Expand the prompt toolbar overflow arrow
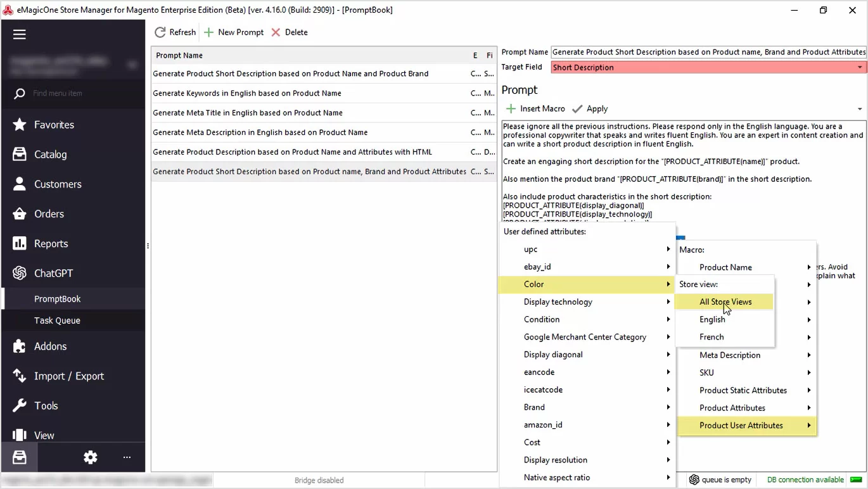The width and height of the screenshot is (868, 489). click(x=860, y=109)
